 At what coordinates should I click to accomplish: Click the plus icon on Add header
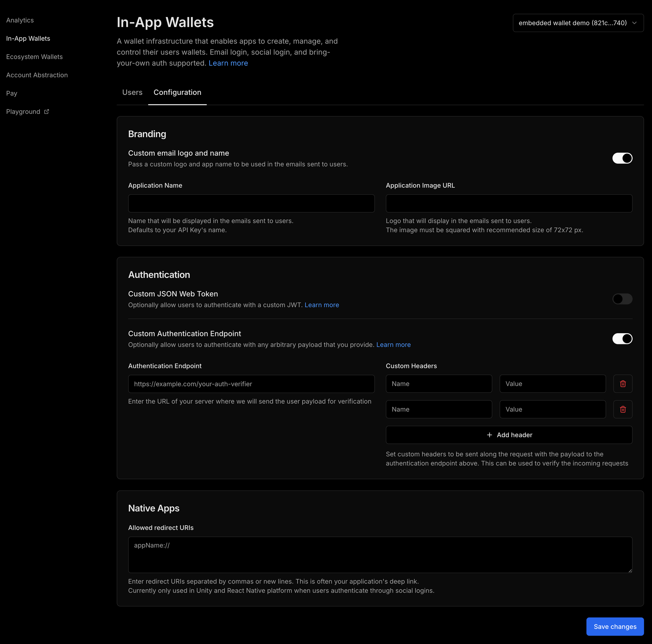(x=489, y=435)
